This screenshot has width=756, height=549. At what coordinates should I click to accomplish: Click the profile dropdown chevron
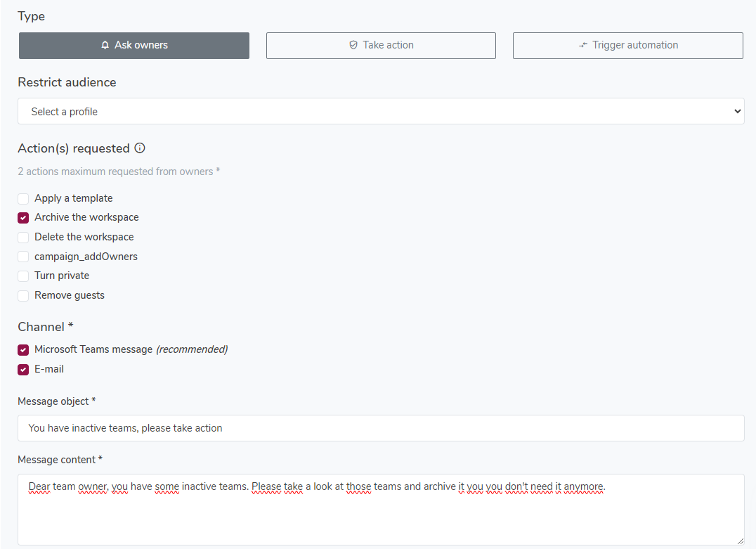pyautogui.click(x=737, y=110)
